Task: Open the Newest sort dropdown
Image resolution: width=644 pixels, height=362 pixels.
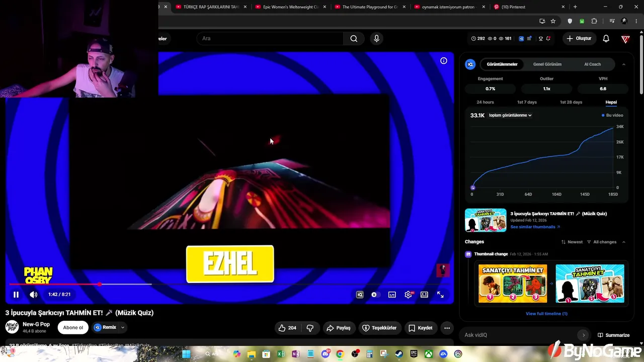Action: coord(572,242)
